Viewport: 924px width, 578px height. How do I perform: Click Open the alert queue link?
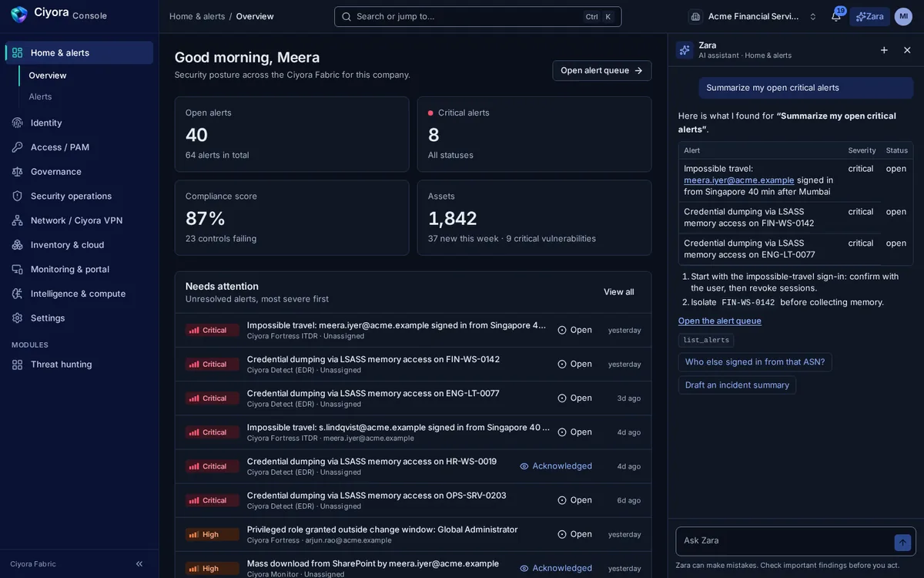[720, 321]
